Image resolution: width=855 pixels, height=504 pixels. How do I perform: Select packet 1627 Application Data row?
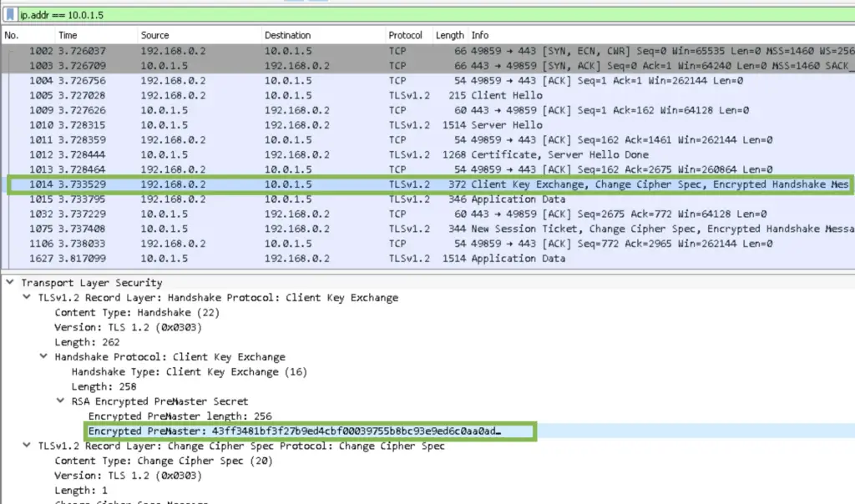point(428,259)
